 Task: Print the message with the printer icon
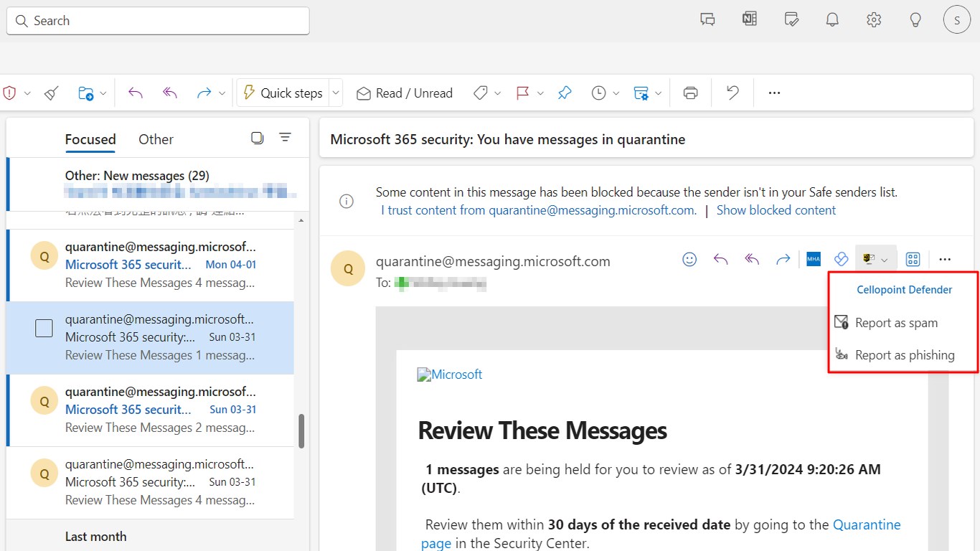pyautogui.click(x=690, y=93)
